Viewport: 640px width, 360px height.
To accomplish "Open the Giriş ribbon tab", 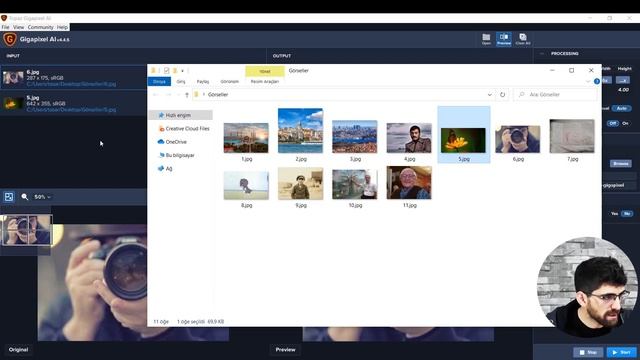I will pyautogui.click(x=181, y=82).
